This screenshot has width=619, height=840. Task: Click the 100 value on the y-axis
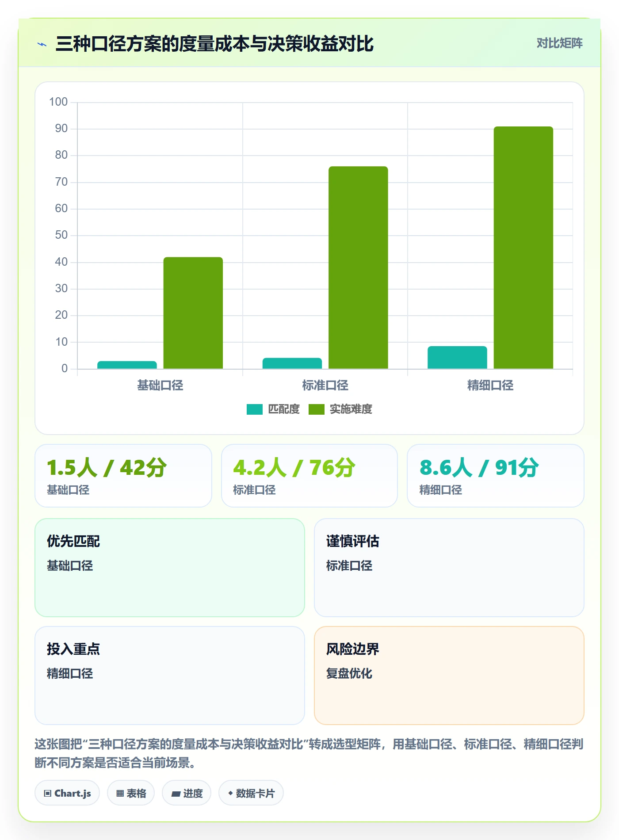click(58, 102)
